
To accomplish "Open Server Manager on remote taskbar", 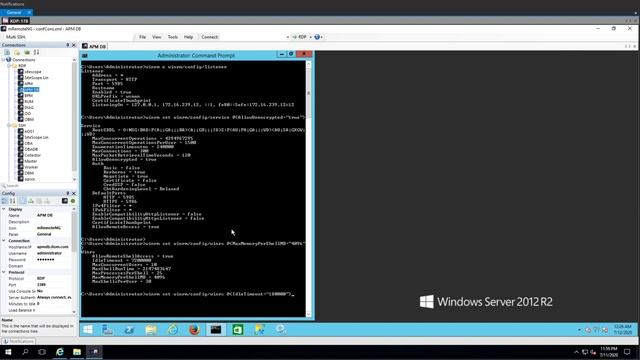I will [107, 329].
